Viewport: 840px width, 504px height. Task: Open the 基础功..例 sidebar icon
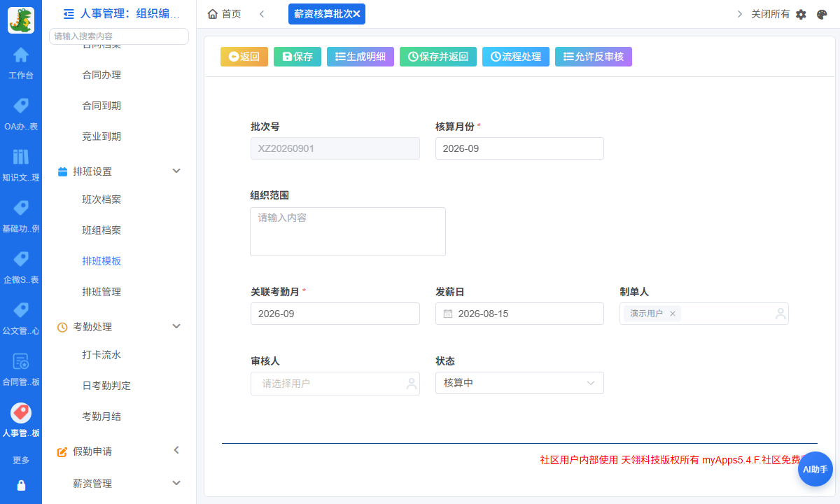[21, 208]
